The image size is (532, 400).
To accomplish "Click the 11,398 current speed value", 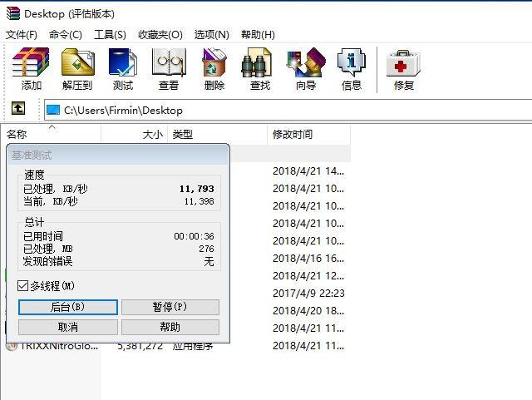I will [x=199, y=201].
